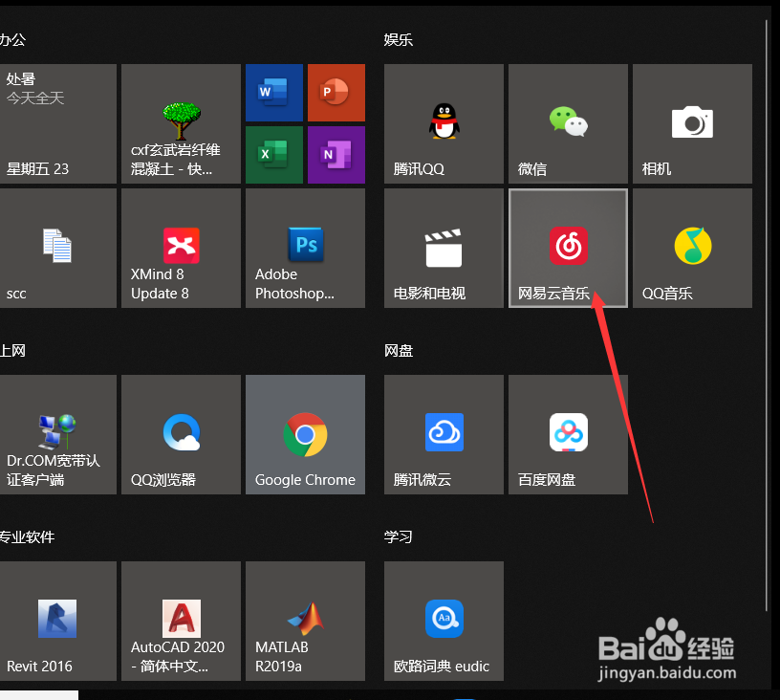Open the scc document tile
Image resolution: width=780 pixels, height=700 pixels.
pyautogui.click(x=58, y=249)
